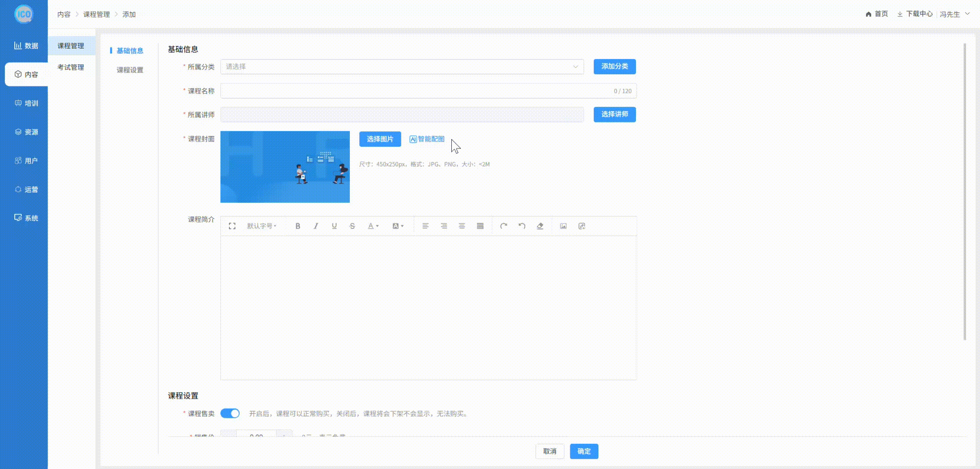Click the 添加分类 button
This screenshot has width=980, height=469.
[615, 66]
